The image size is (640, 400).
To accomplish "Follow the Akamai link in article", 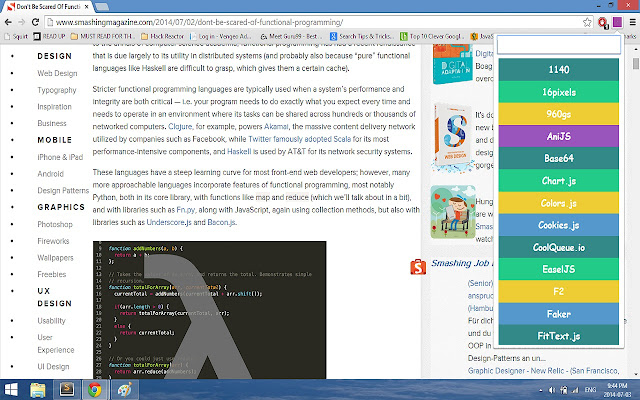I will point(276,127).
